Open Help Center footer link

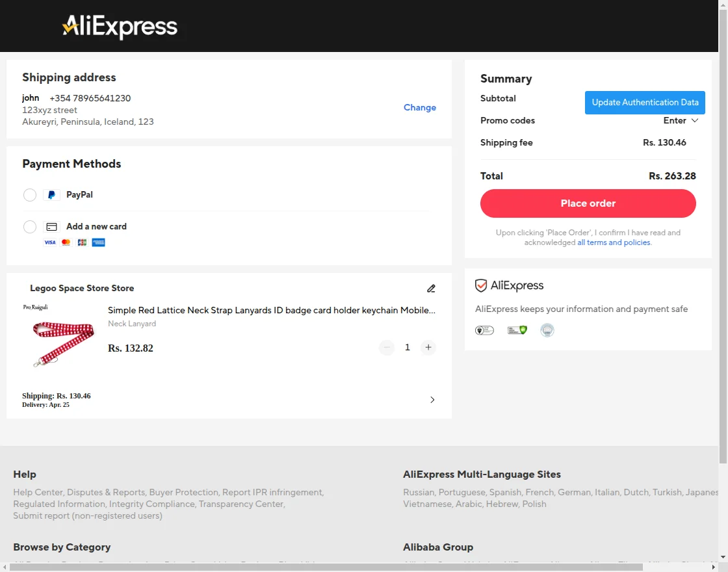[x=38, y=492]
